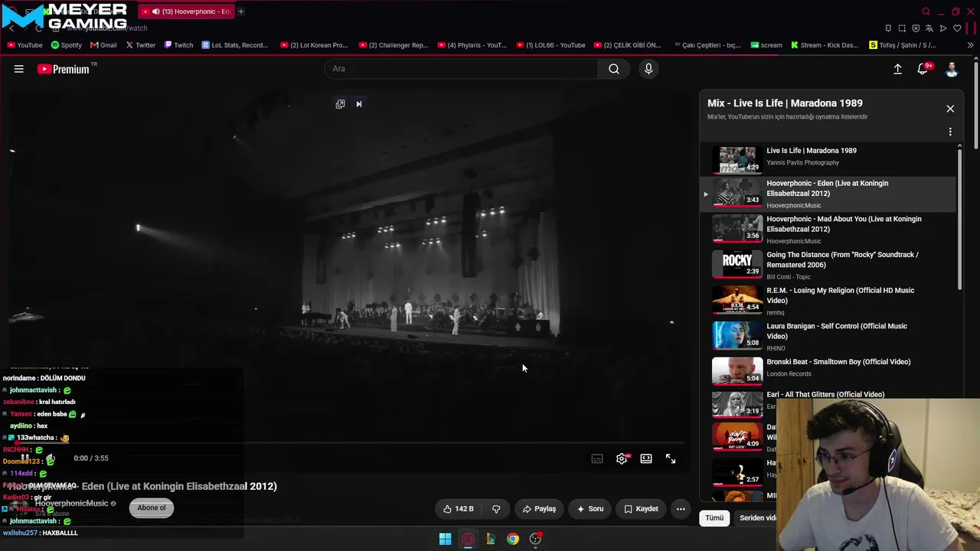The image size is (980, 551).
Task: Share the video via Paylaş
Action: (539, 509)
